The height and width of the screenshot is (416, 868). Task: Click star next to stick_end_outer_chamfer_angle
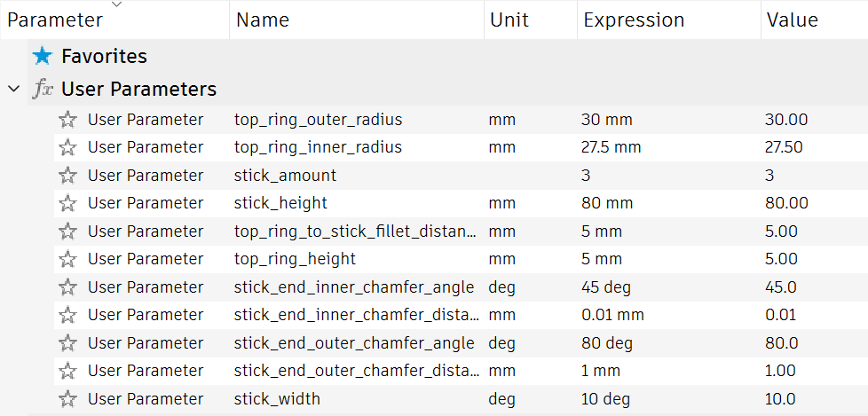[68, 343]
